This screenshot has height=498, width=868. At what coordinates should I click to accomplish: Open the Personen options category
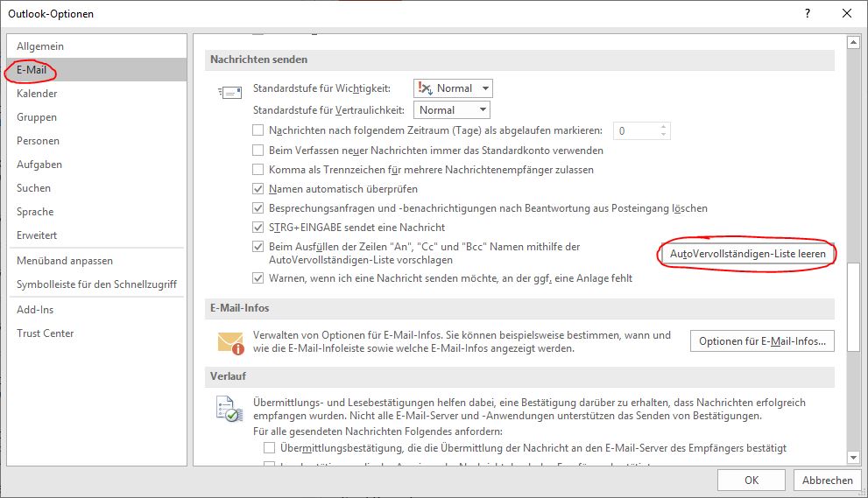click(97, 141)
